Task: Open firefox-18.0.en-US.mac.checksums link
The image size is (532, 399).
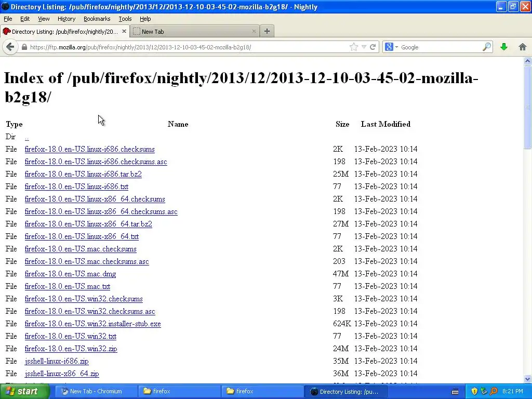Action: coord(81,249)
